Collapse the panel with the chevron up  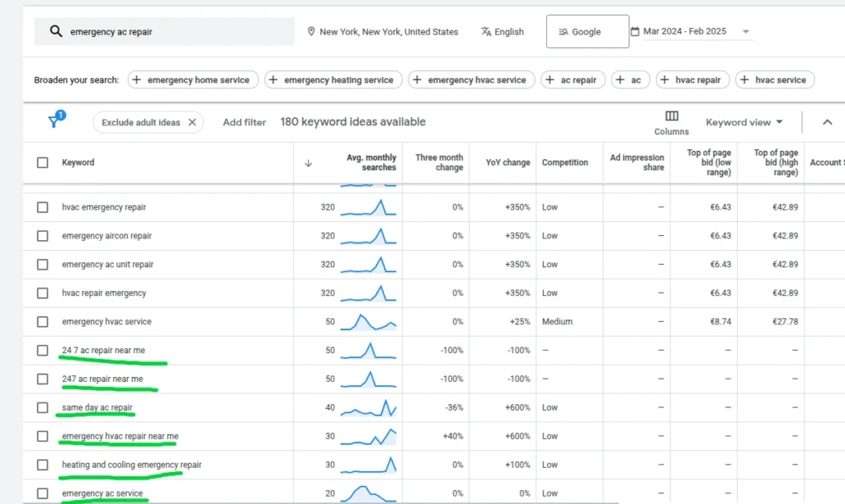coord(827,122)
